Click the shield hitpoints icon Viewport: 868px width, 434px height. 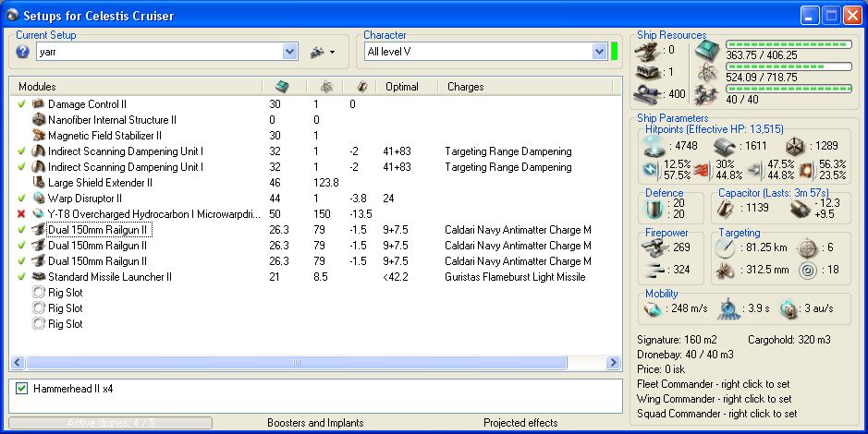coord(654,145)
